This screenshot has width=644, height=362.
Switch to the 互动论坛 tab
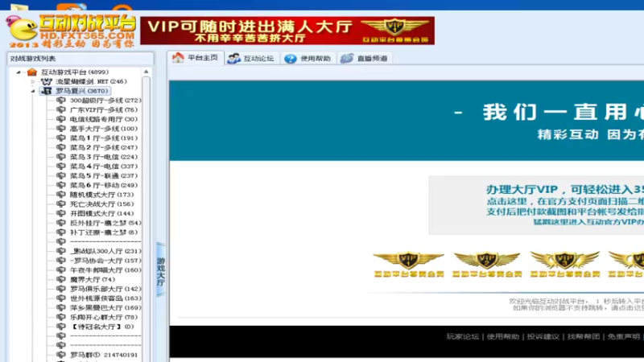(251, 58)
